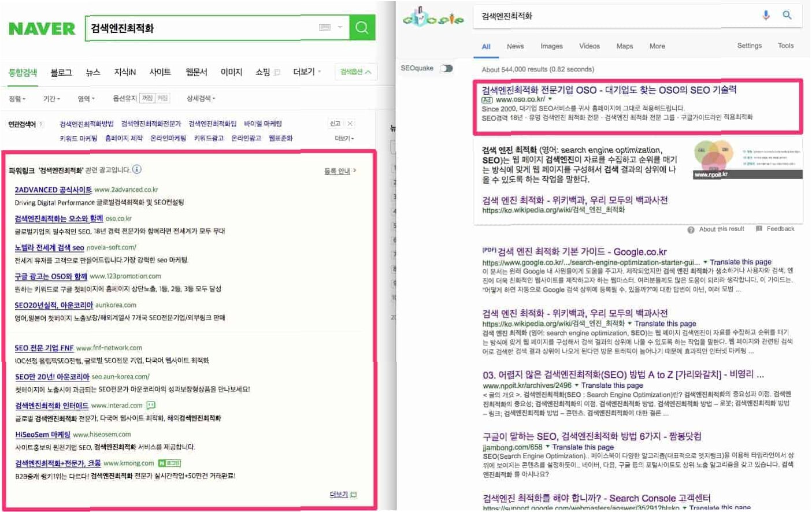Click the green Naver search magnifier button
Screen dimensions: 812x512
point(362,28)
